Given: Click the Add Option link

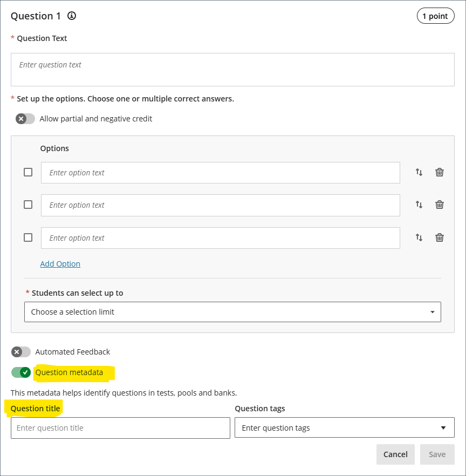Looking at the screenshot, I should (x=60, y=264).
